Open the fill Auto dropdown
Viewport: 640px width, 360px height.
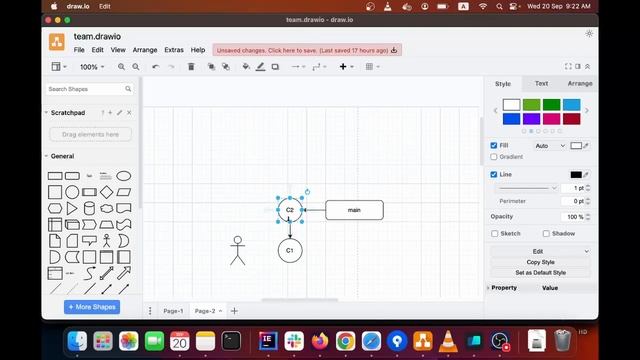pos(550,146)
